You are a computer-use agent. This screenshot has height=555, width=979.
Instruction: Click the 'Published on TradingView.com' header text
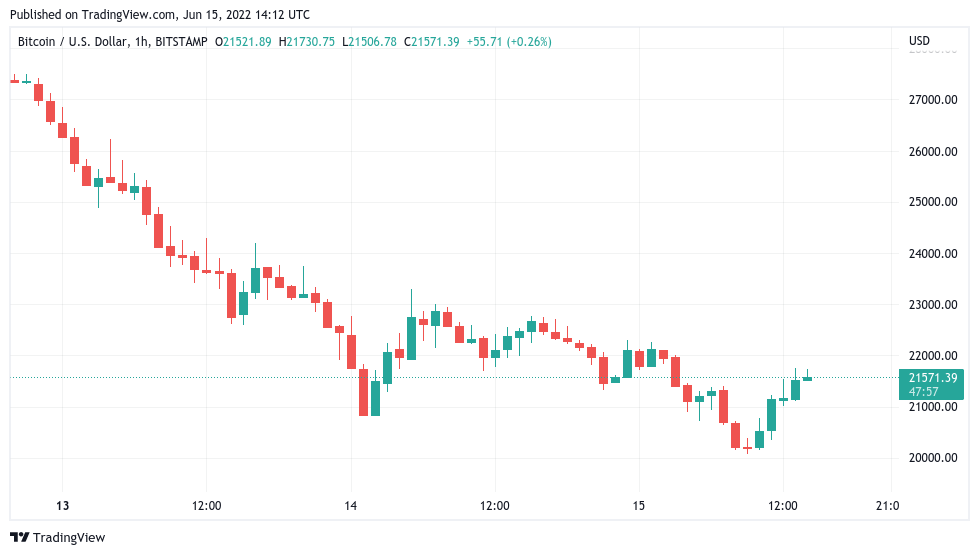(160, 15)
